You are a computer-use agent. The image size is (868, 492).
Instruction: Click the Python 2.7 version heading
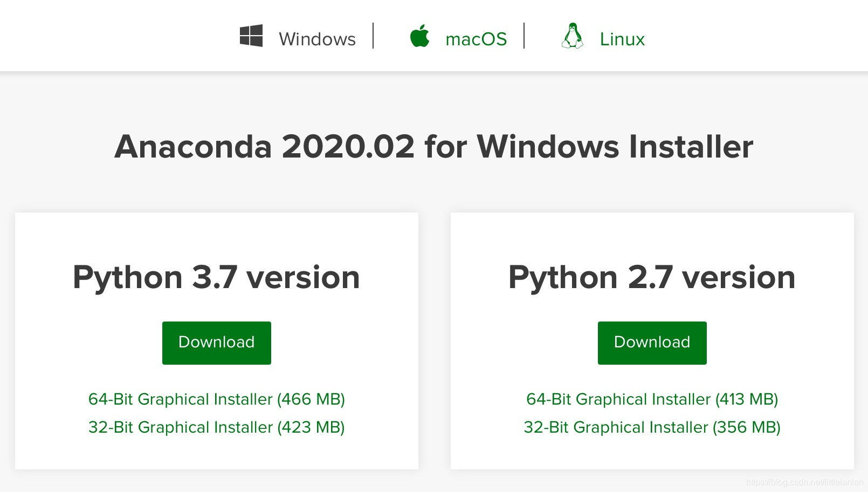click(x=652, y=278)
